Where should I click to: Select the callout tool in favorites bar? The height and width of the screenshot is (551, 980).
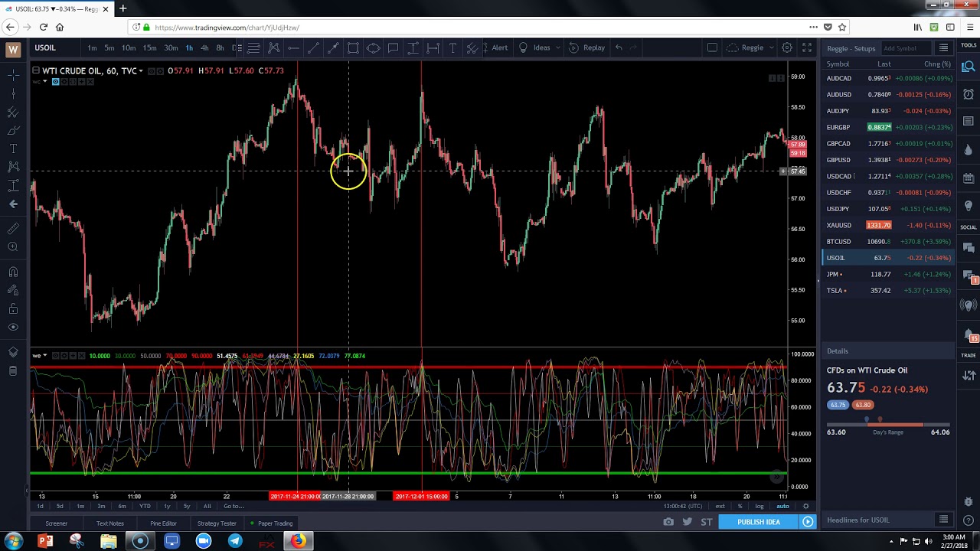pyautogui.click(x=393, y=47)
